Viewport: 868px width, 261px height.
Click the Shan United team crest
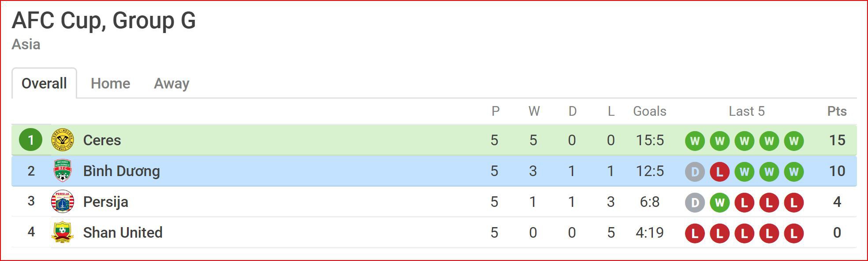pos(63,232)
